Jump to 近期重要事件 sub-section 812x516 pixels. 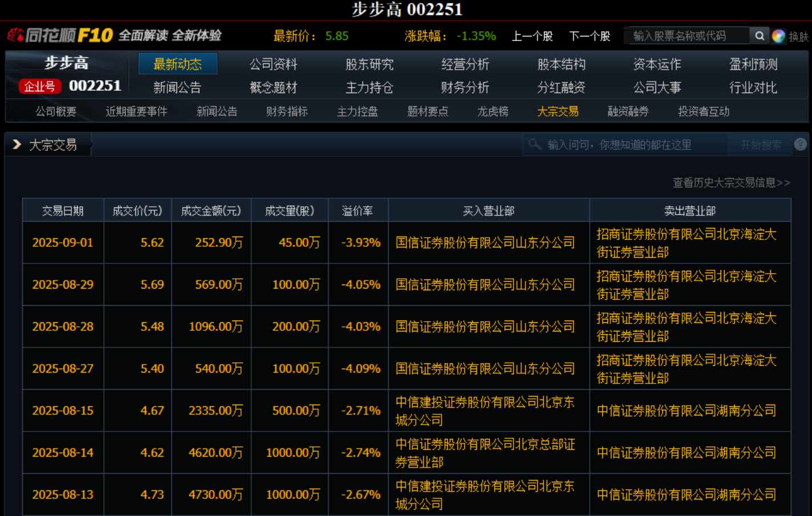(136, 111)
